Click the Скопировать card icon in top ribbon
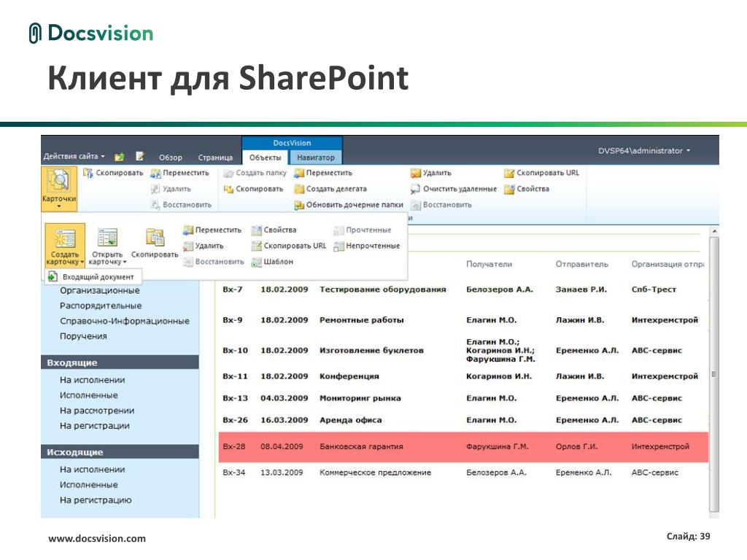Viewport: 747px width, 560px height. (88, 173)
